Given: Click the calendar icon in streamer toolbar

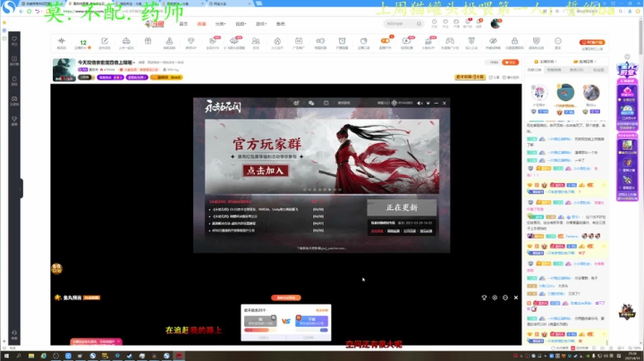Looking at the screenshot, I should [299, 40].
